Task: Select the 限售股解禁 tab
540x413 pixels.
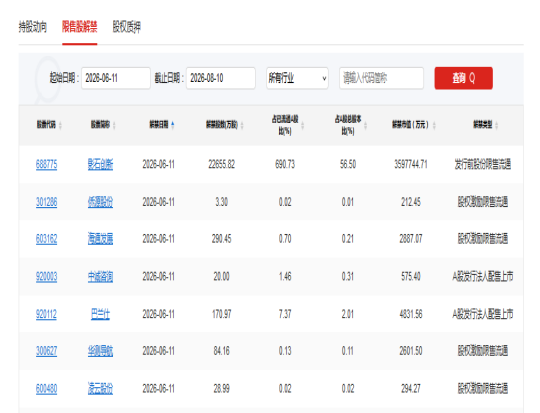Action: (x=80, y=27)
